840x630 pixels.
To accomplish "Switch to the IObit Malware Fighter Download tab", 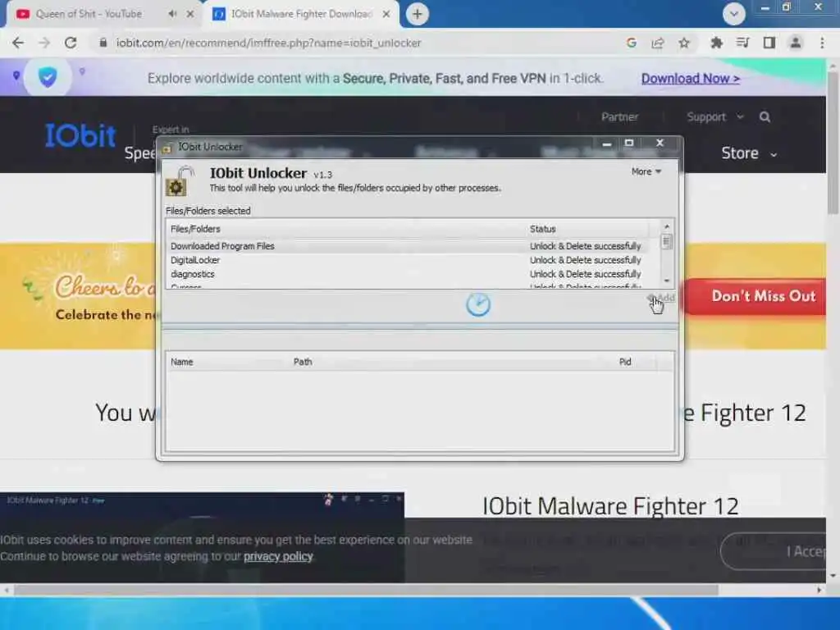I will [x=302, y=14].
